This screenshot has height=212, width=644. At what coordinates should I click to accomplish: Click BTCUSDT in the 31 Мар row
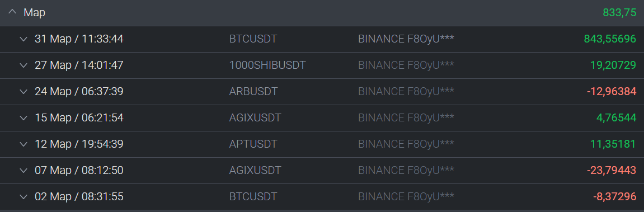(253, 39)
